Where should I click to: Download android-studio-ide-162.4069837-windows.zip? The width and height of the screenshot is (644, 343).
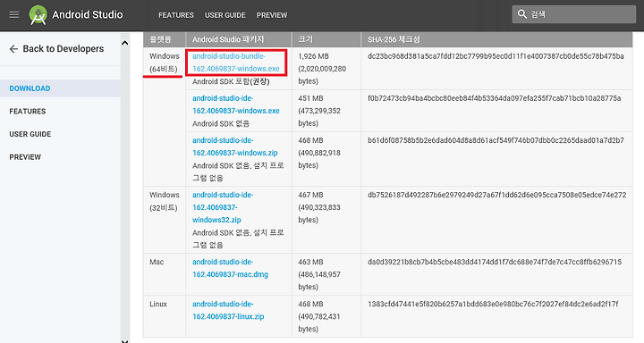coord(235,146)
